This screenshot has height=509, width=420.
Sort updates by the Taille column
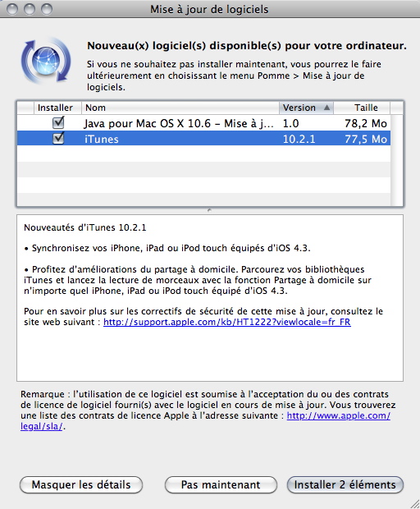click(x=362, y=108)
